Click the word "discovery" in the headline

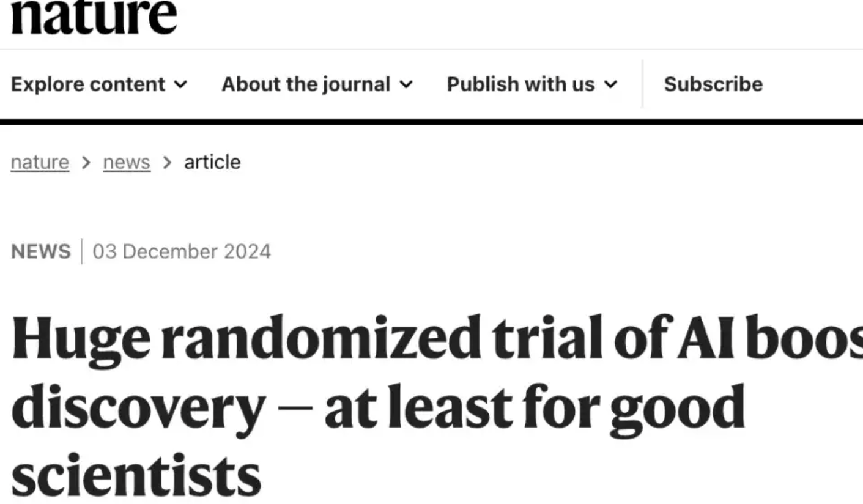[x=138, y=406]
